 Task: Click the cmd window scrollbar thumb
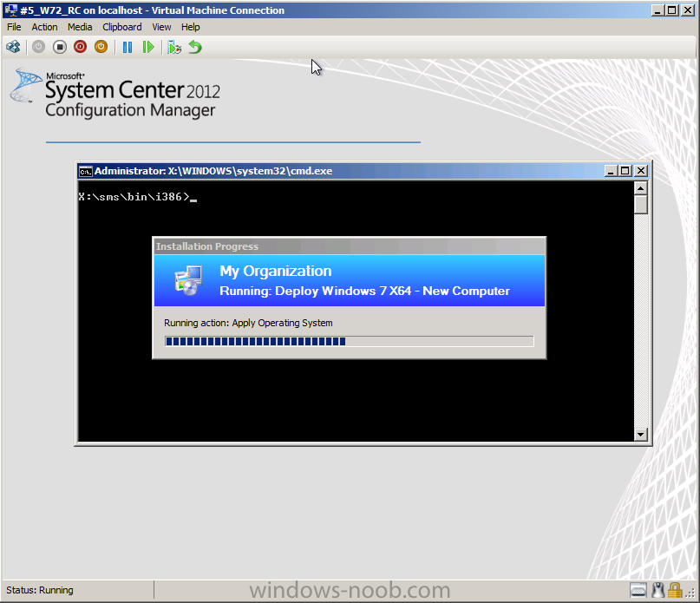641,205
